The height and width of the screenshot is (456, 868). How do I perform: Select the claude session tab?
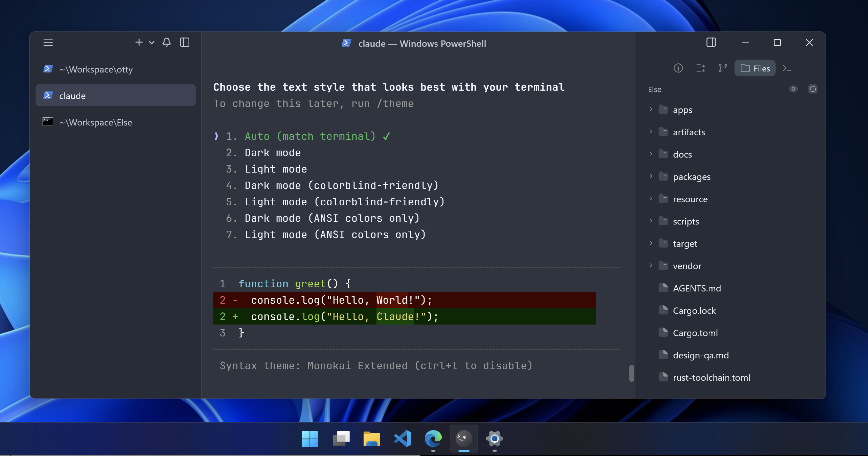(x=115, y=95)
